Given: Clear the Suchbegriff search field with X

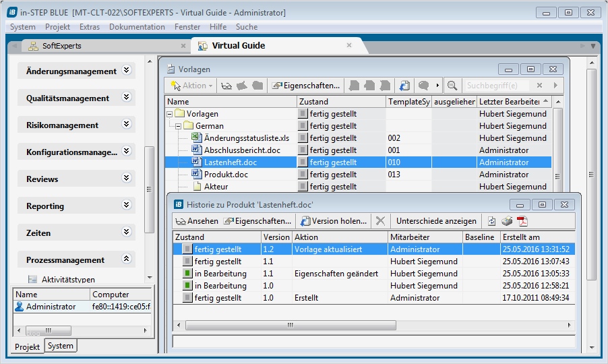Looking at the screenshot, I should tap(539, 86).
